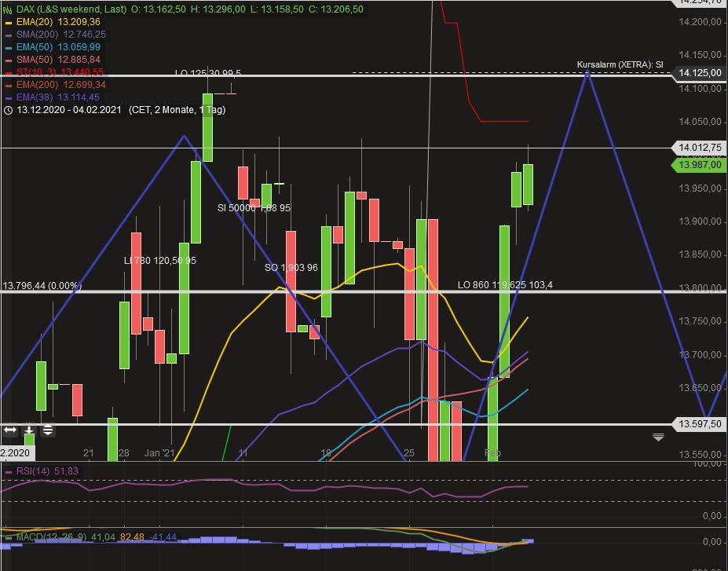Click the RSI(14) legend marker icon
The height and width of the screenshot is (571, 728).
point(8,472)
